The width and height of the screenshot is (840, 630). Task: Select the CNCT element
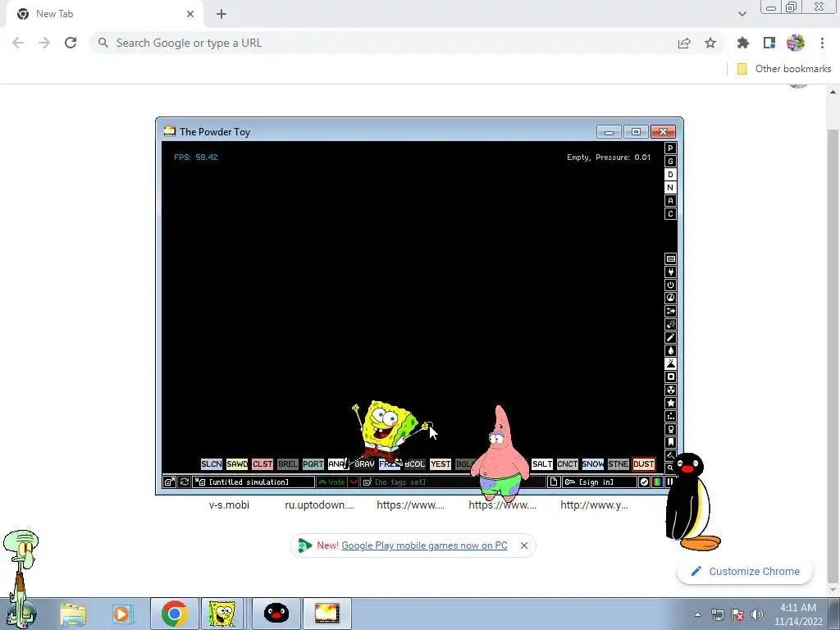point(568,464)
